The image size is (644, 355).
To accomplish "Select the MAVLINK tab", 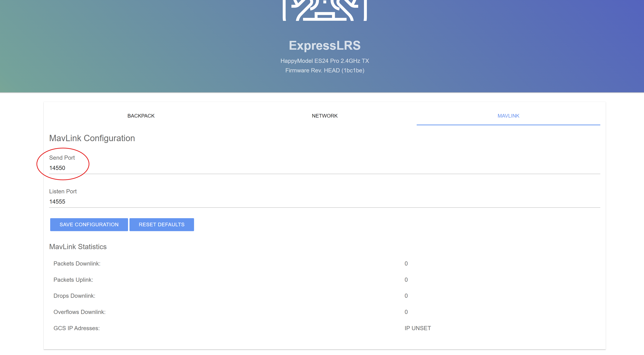I will [x=508, y=116].
